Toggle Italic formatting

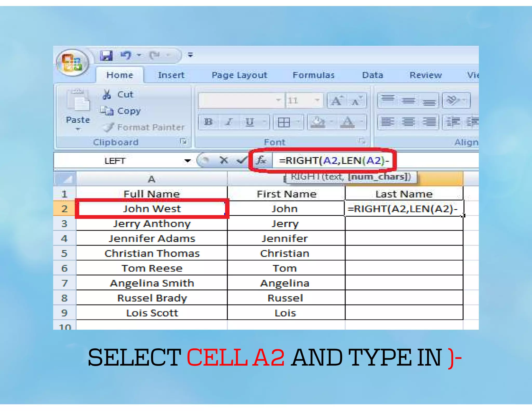[x=229, y=122]
